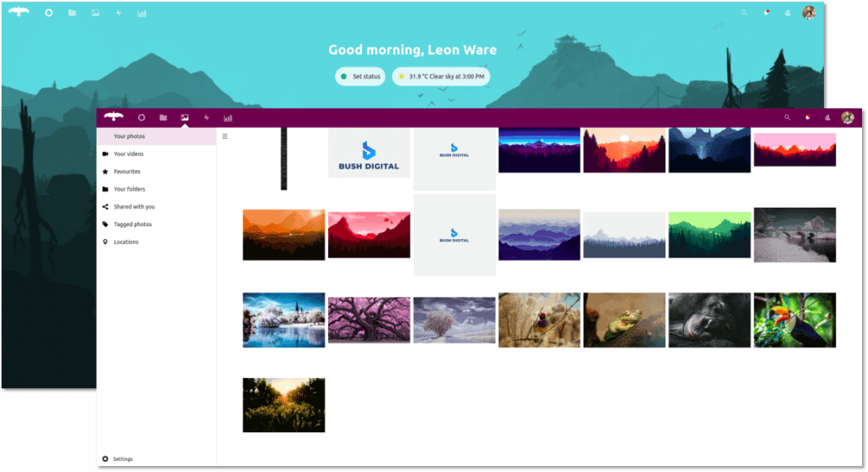
Task: Open the Activity lightning icon in purple header
Action: (x=207, y=118)
